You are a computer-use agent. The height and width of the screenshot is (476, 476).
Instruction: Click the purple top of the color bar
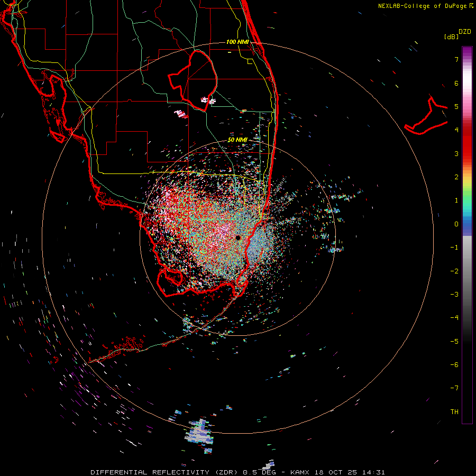pos(467,50)
